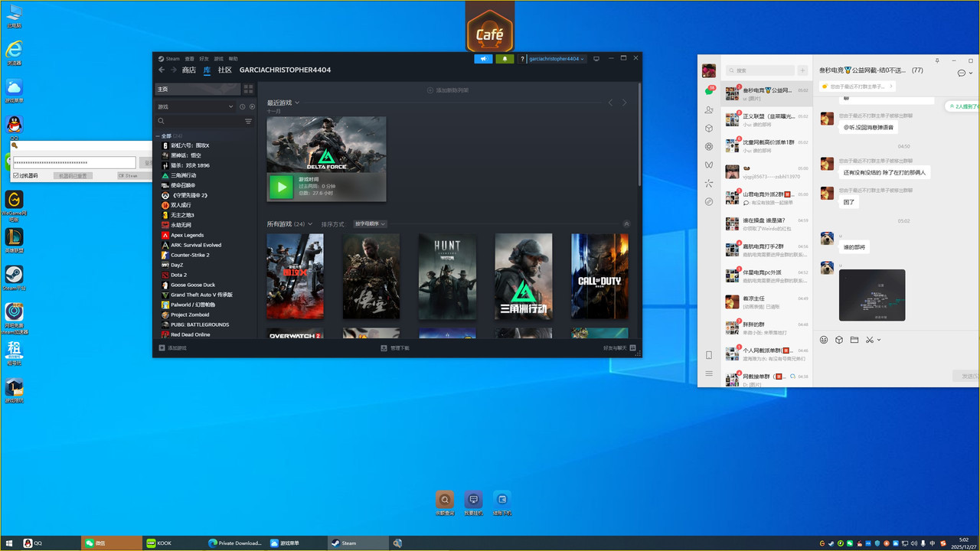This screenshot has height=551, width=980.
Task: Click the 机器码已重置 button
Action: click(x=73, y=175)
